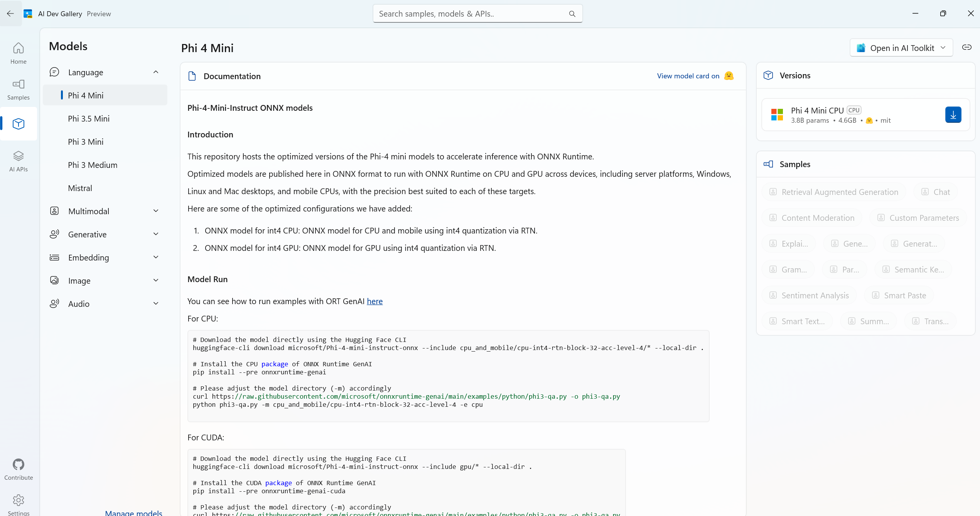Open the Sentiment Analysis sample
This screenshot has width=980, height=516.
click(809, 295)
